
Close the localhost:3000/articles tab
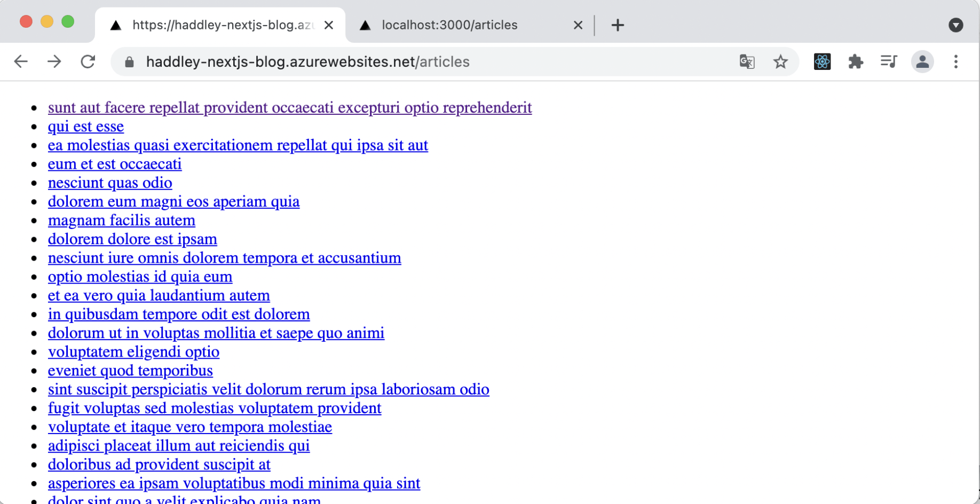(578, 25)
